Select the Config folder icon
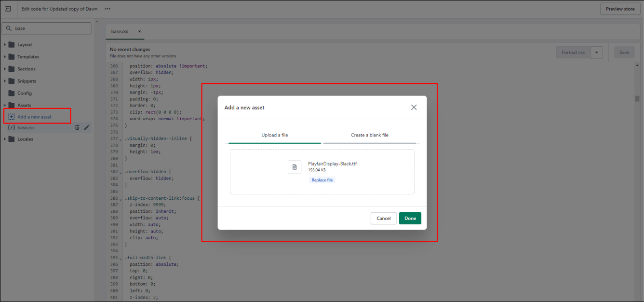Image resolution: width=644 pixels, height=302 pixels. pos(12,93)
